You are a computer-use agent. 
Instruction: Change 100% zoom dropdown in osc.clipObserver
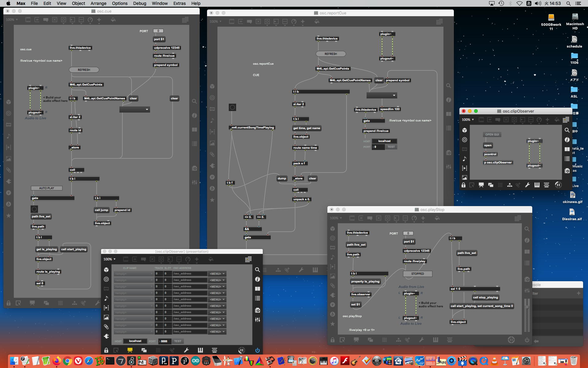pyautogui.click(x=468, y=120)
